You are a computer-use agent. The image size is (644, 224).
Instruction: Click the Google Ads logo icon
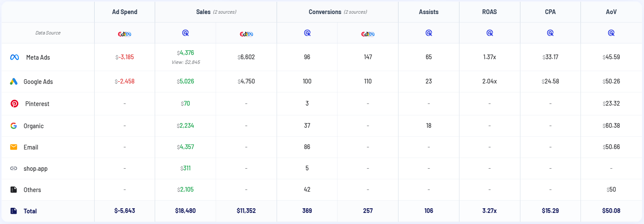[14, 82]
